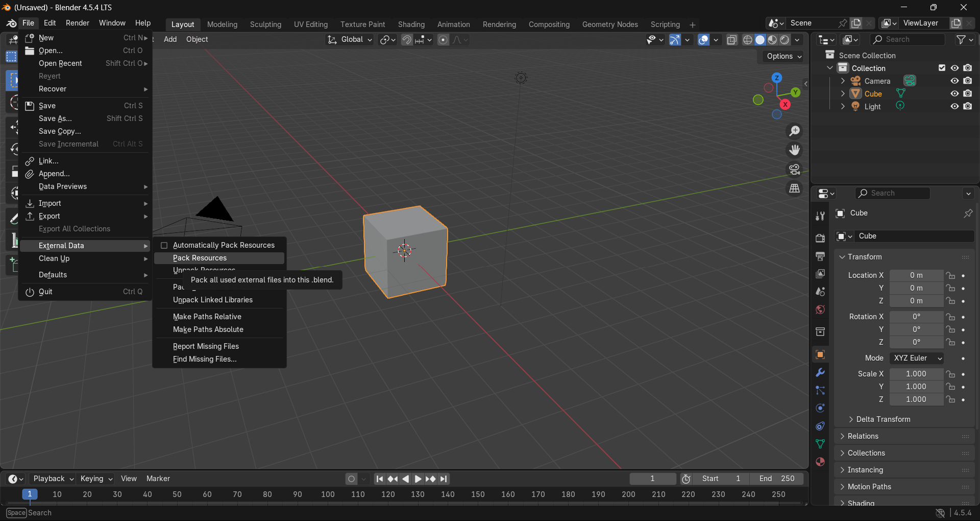Disable Light in renders camera icon

tap(968, 106)
